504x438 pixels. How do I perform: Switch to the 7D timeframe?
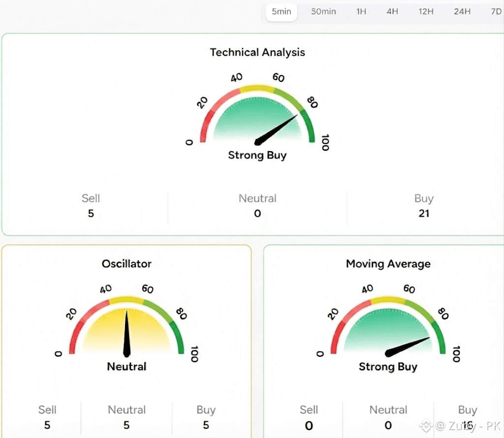(x=496, y=12)
